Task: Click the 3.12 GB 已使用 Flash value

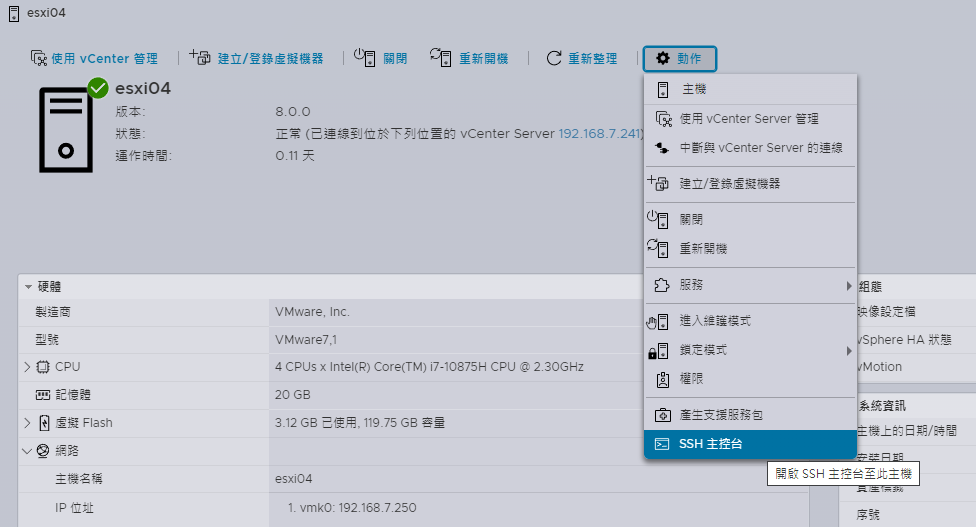Action: coord(360,423)
